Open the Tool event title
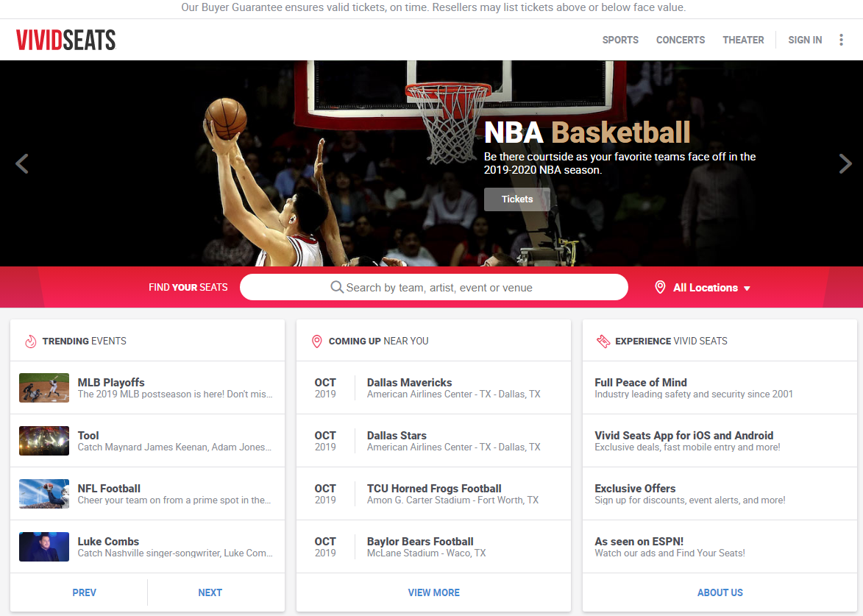Viewport: 863px width, 616px height. pyautogui.click(x=88, y=435)
